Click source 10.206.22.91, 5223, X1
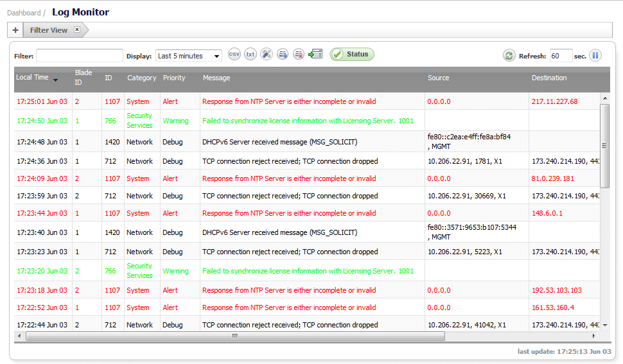This screenshot has height=364, width=623. click(x=465, y=252)
